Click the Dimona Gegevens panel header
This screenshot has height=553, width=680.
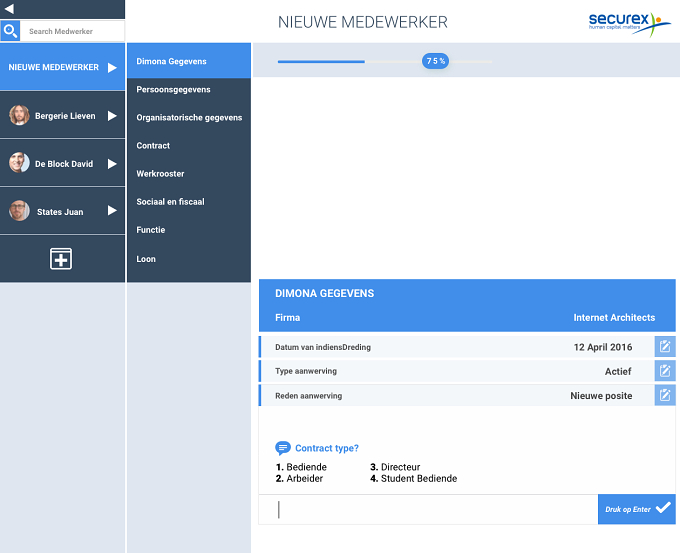324,293
